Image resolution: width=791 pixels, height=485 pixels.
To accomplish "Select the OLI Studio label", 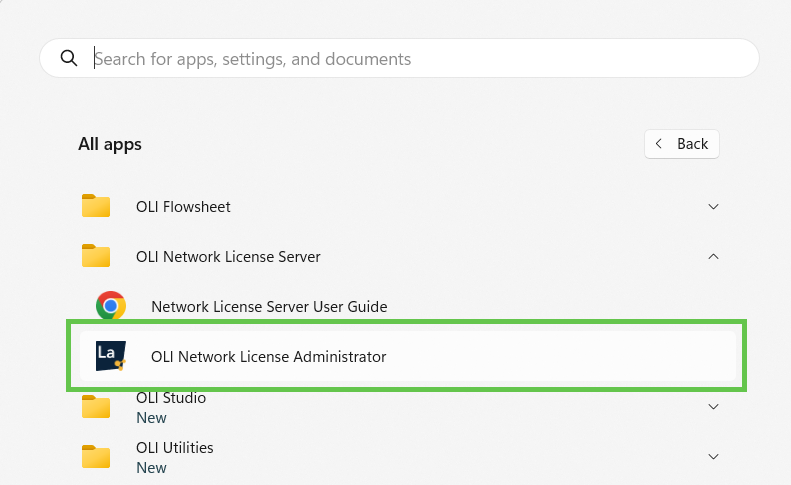I will coord(171,398).
